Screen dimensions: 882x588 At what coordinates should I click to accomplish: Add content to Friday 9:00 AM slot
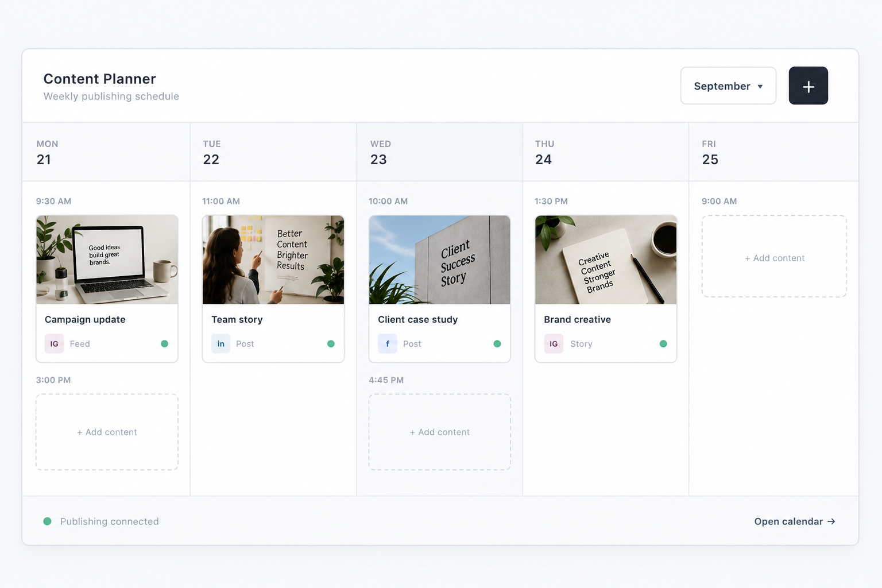774,256
